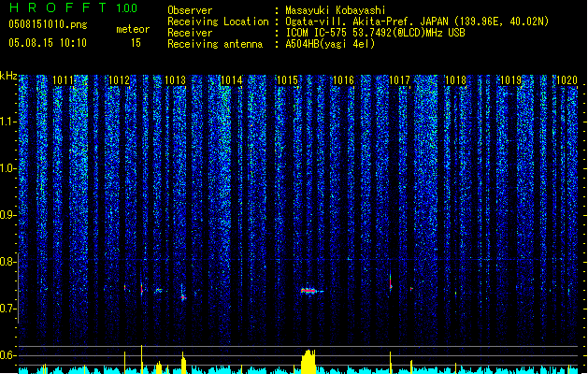The width and height of the screenshot is (588, 374).
Task: Click the 'Observer' label
Action: (190, 10)
